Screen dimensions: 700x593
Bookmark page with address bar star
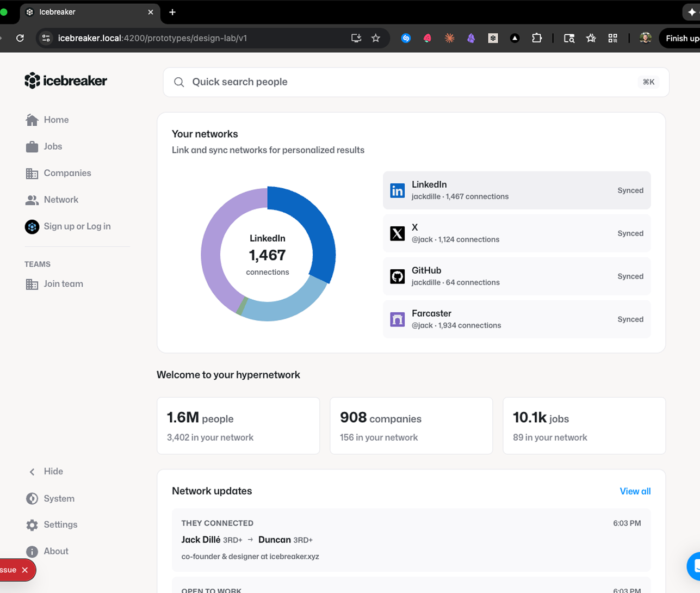375,38
